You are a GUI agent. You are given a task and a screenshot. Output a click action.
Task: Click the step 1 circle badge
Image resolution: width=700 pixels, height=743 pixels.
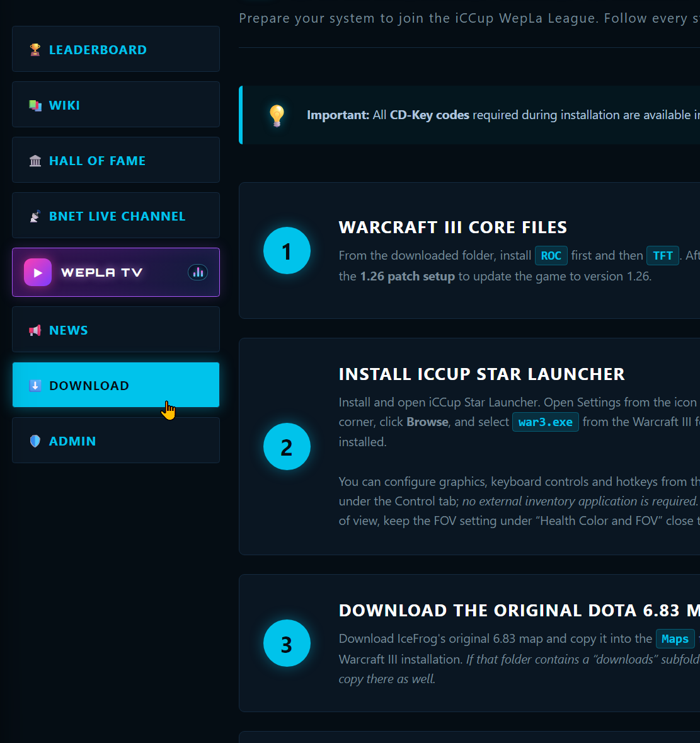287,251
